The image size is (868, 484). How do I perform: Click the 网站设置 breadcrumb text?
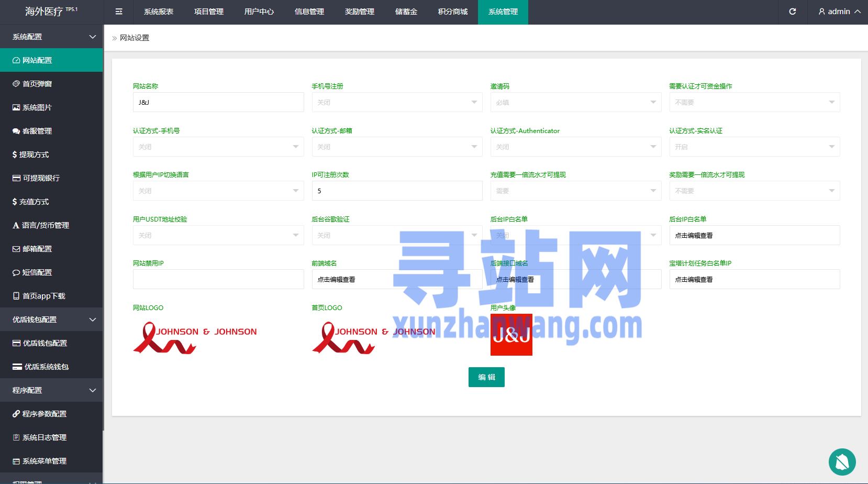click(135, 38)
